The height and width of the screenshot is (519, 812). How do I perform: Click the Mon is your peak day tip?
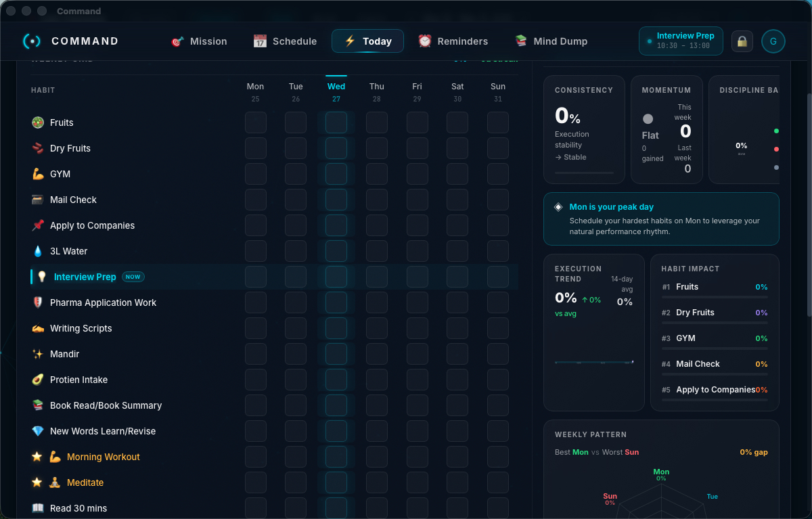[661, 219]
